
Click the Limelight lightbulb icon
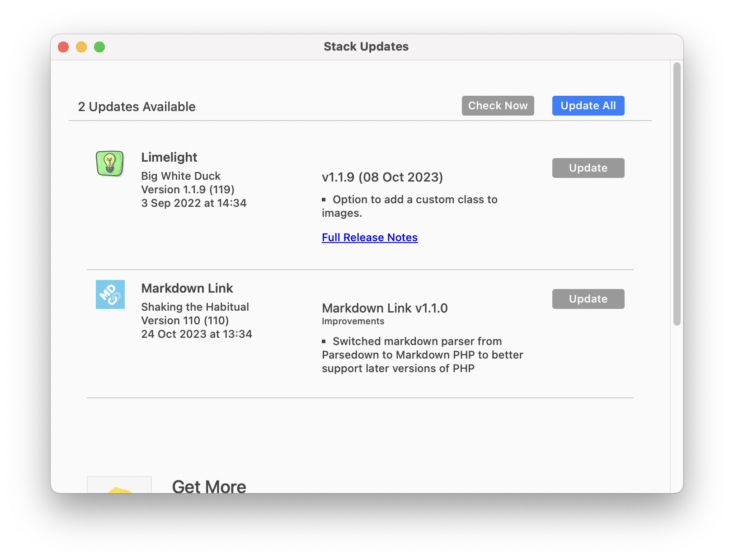coord(110,163)
